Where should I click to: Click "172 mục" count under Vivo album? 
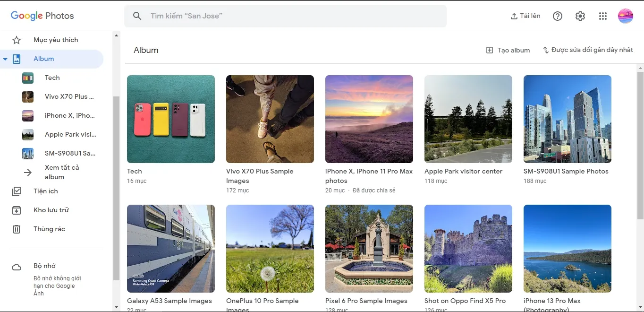pos(237,191)
